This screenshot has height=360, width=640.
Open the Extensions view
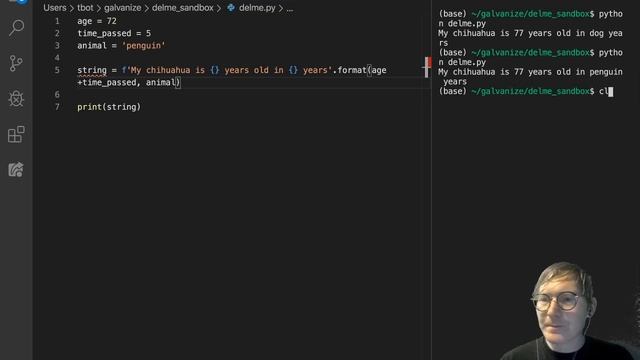point(16,134)
